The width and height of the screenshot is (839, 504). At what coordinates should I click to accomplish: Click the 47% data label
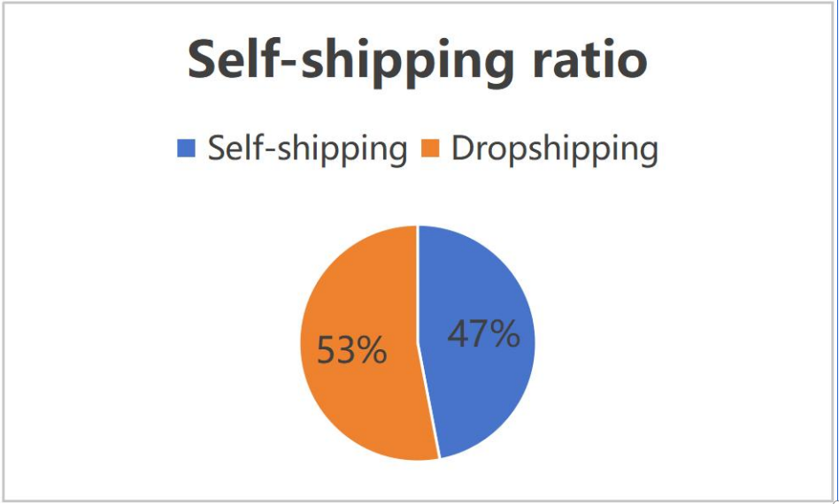(483, 334)
